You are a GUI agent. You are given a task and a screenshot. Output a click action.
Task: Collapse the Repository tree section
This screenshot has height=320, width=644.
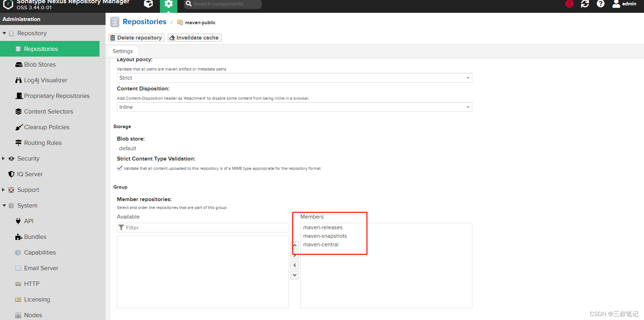pos(4,33)
